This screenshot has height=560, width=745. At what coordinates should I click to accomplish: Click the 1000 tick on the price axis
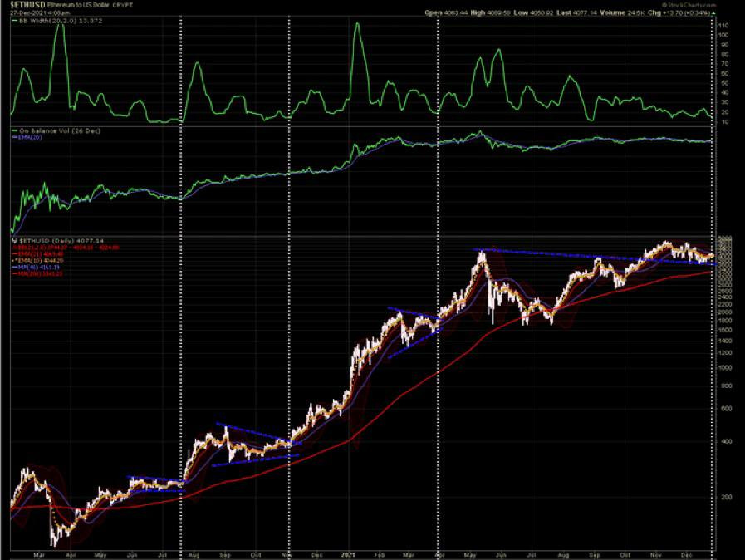(726, 367)
